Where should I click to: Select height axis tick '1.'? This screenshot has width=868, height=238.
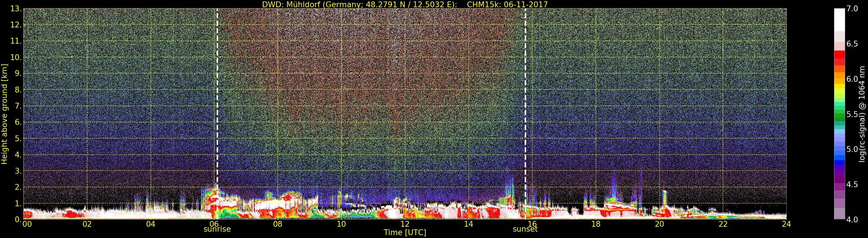(x=18, y=203)
